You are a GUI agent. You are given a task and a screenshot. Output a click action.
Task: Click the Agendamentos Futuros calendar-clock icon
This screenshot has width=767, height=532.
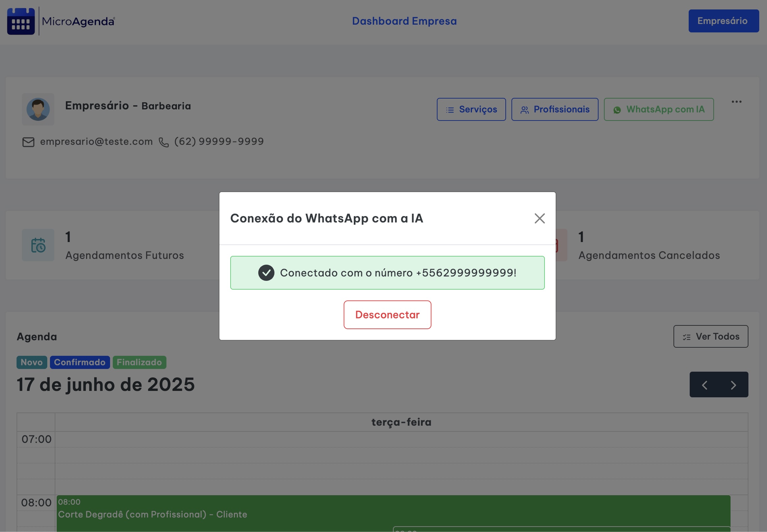pos(38,245)
